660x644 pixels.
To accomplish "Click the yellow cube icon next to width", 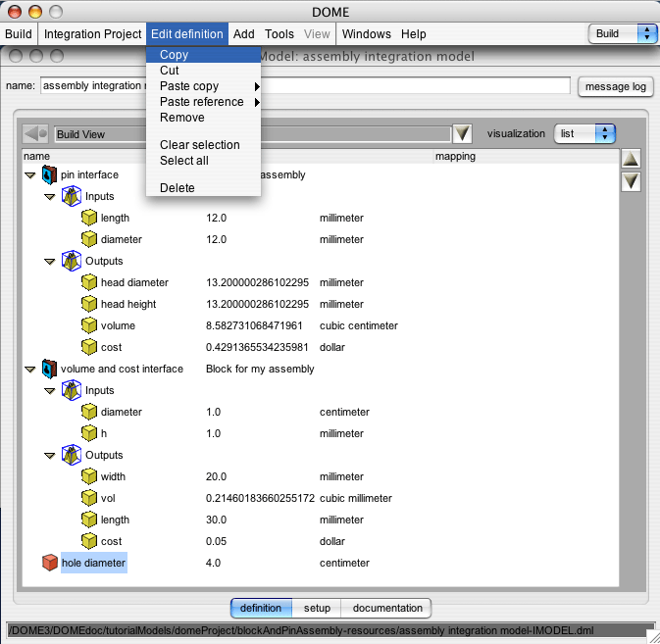I will pyautogui.click(x=89, y=476).
